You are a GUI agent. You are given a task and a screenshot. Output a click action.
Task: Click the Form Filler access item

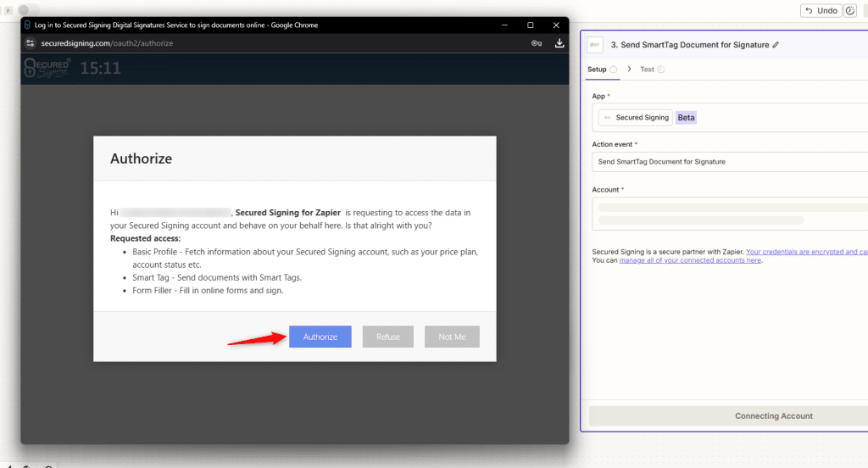208,290
